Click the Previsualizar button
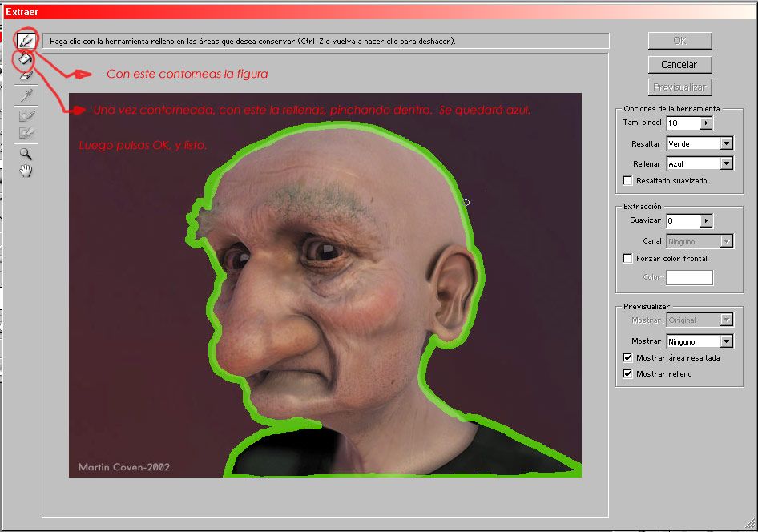 pos(679,87)
